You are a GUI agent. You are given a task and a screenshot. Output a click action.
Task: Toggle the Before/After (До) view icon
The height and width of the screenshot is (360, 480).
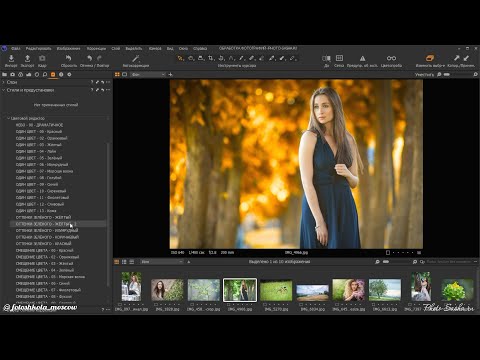pyautogui.click(x=326, y=59)
